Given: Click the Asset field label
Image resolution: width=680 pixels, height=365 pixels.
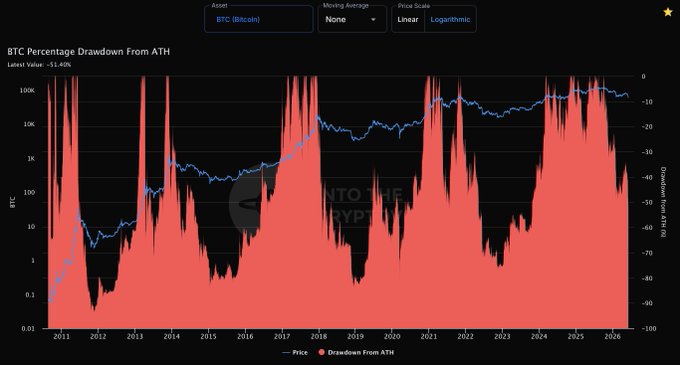Looking at the screenshot, I should (x=219, y=6).
